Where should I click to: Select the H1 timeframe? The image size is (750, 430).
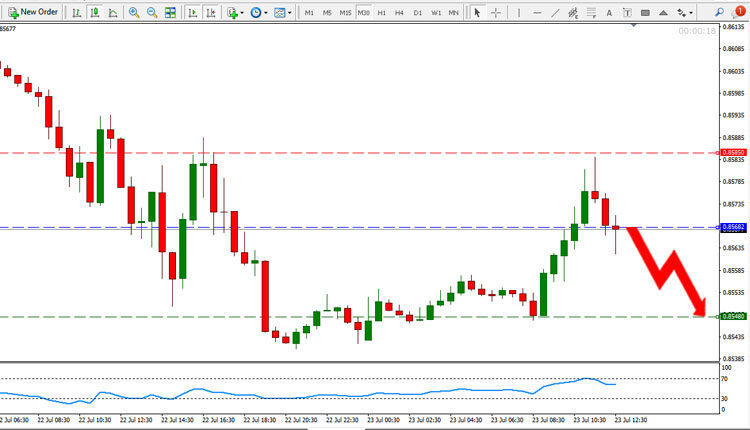click(x=382, y=13)
